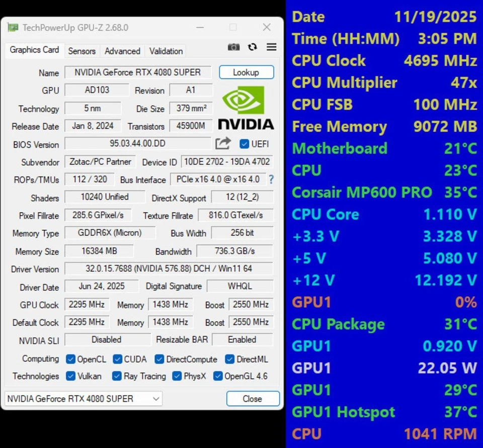Open the hamburger menu icon
Image resolution: width=483 pixels, height=448 pixels.
271,47
